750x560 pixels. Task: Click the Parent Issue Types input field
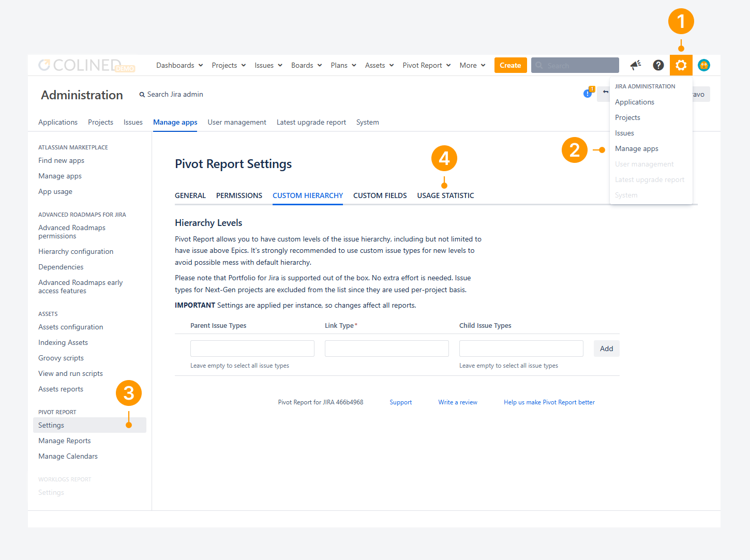point(252,349)
